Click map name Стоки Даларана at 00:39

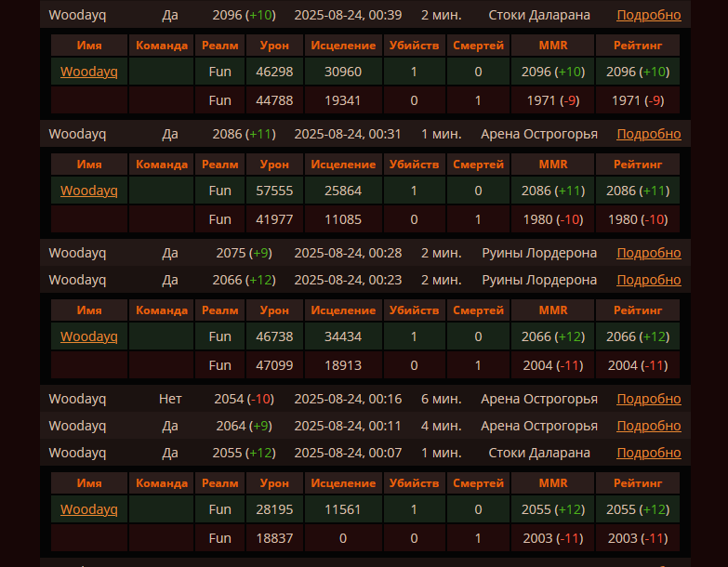[x=539, y=15]
